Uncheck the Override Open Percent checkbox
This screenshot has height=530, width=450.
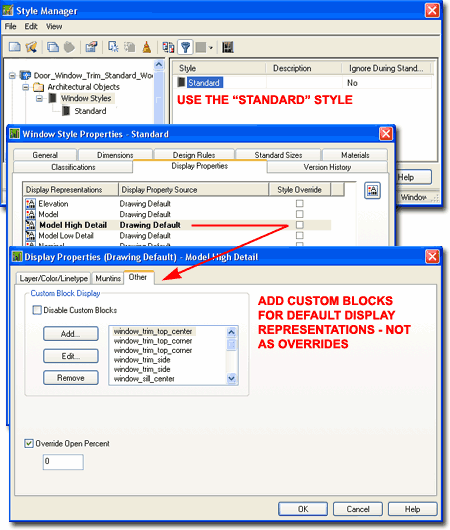[29, 443]
